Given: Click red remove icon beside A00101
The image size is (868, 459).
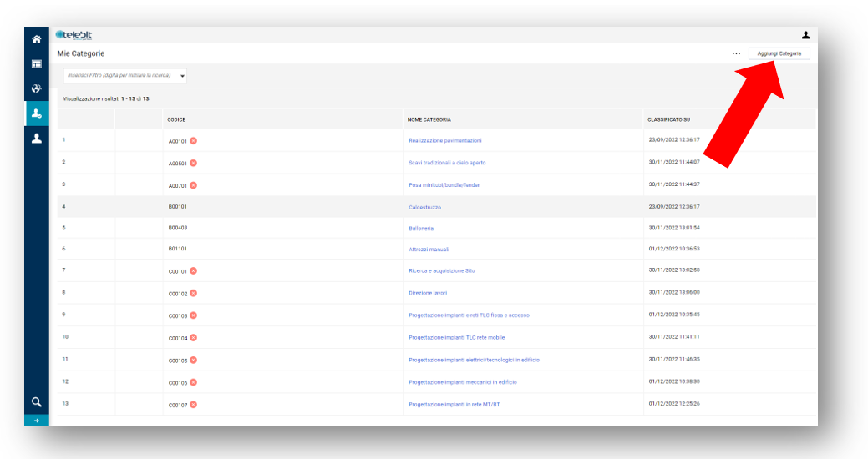Looking at the screenshot, I should (x=193, y=140).
